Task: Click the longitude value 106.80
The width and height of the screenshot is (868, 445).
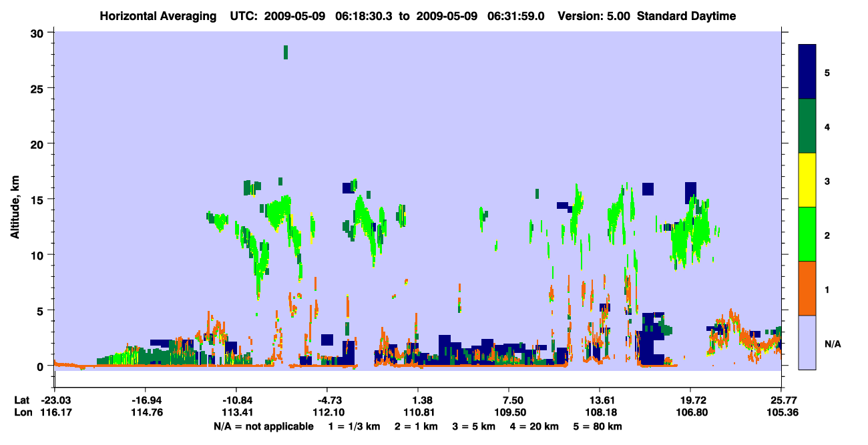Action: pos(690,412)
